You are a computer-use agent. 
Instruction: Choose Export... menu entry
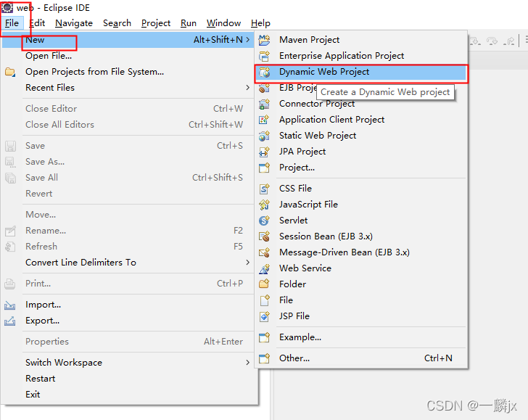(x=128, y=321)
